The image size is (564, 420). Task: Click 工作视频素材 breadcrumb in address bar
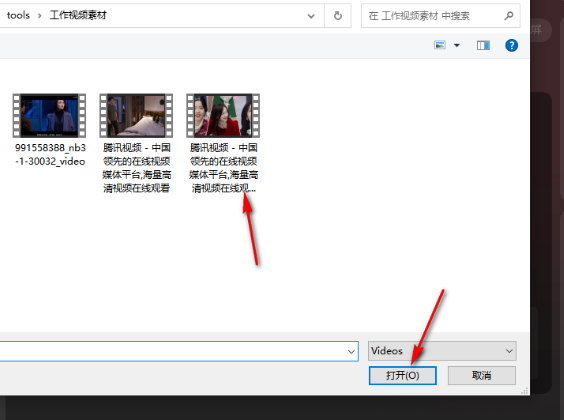click(x=78, y=15)
